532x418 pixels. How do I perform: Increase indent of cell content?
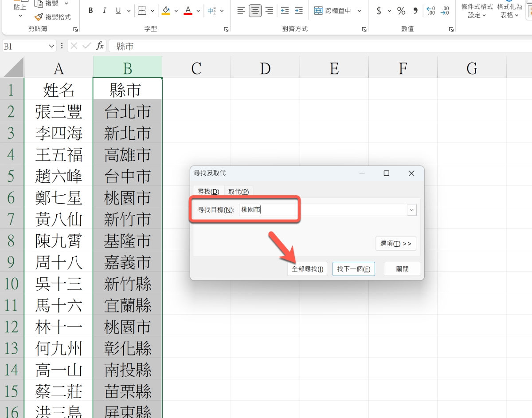click(x=299, y=11)
